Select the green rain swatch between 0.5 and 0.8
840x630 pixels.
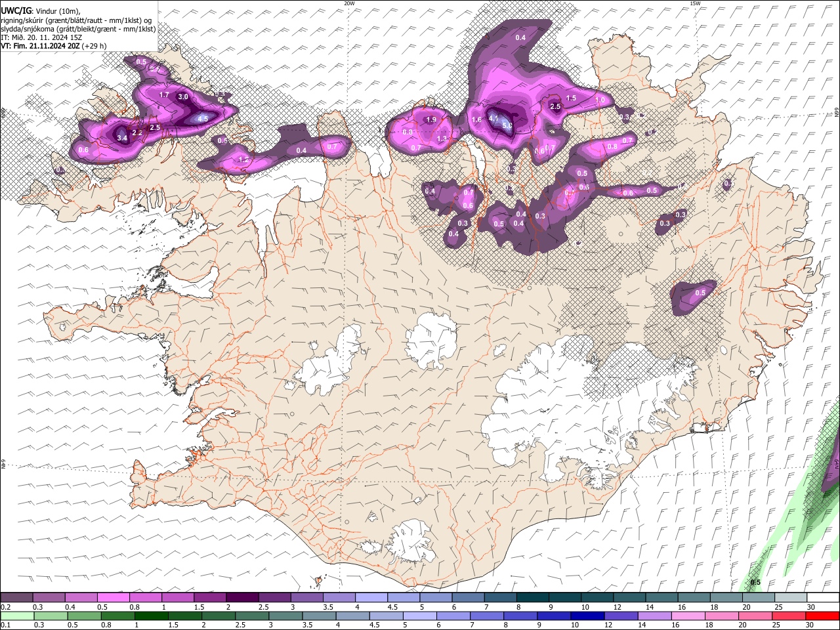tap(85, 616)
